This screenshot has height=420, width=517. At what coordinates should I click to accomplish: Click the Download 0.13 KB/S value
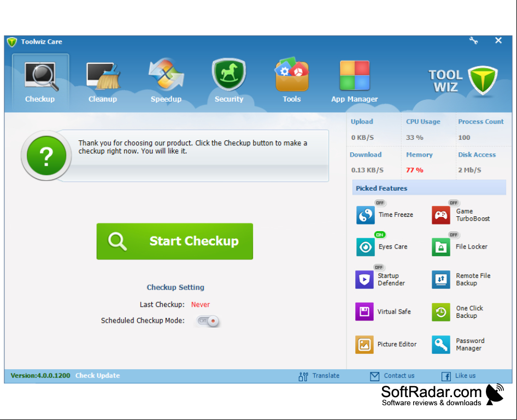pos(367,170)
